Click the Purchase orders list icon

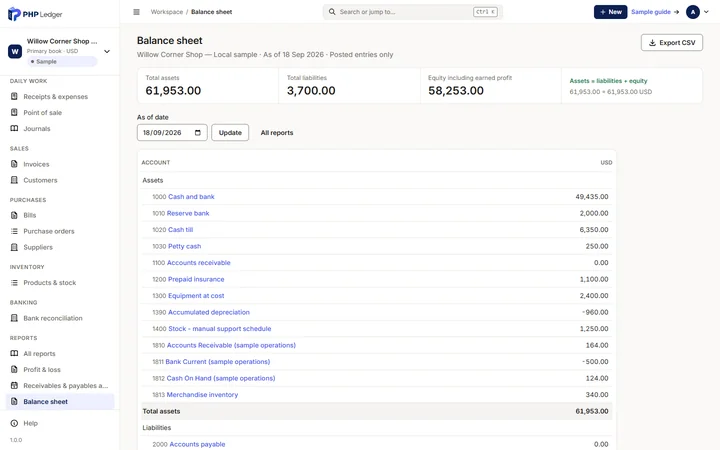click(x=14, y=231)
